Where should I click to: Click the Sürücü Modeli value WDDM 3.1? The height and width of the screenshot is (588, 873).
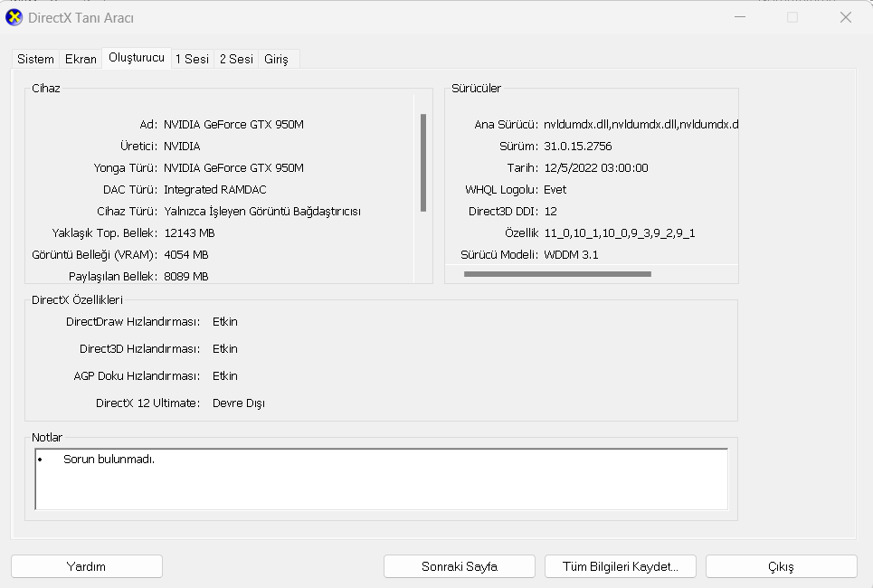click(571, 254)
